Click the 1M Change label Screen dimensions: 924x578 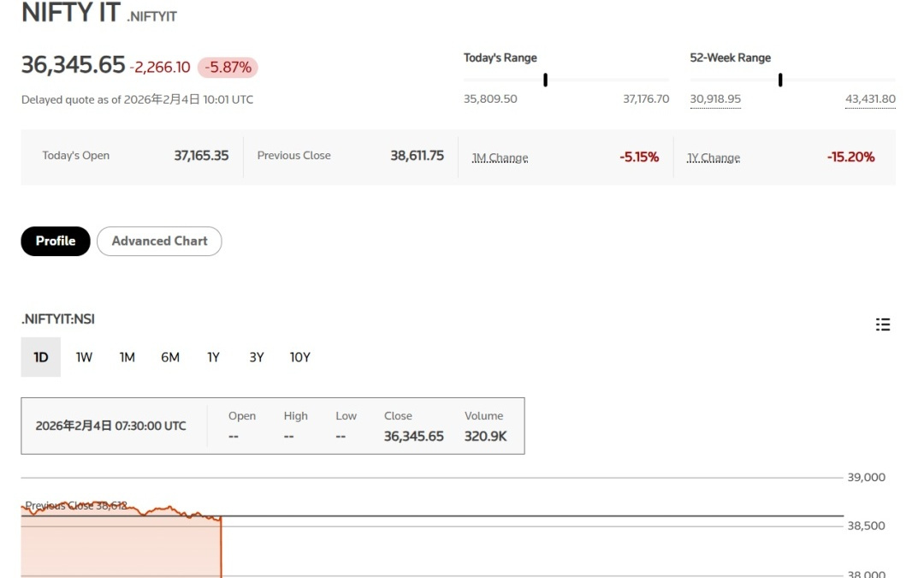pos(500,158)
